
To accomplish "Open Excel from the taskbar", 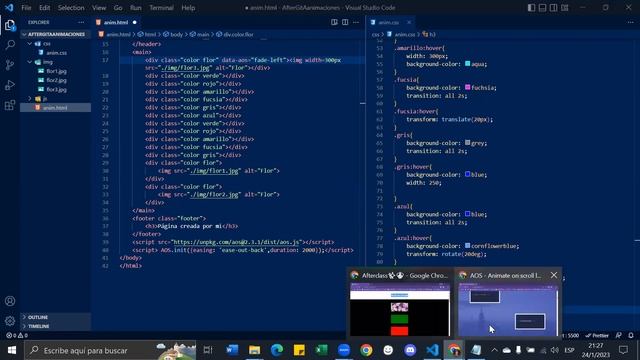I will [x=321, y=350].
